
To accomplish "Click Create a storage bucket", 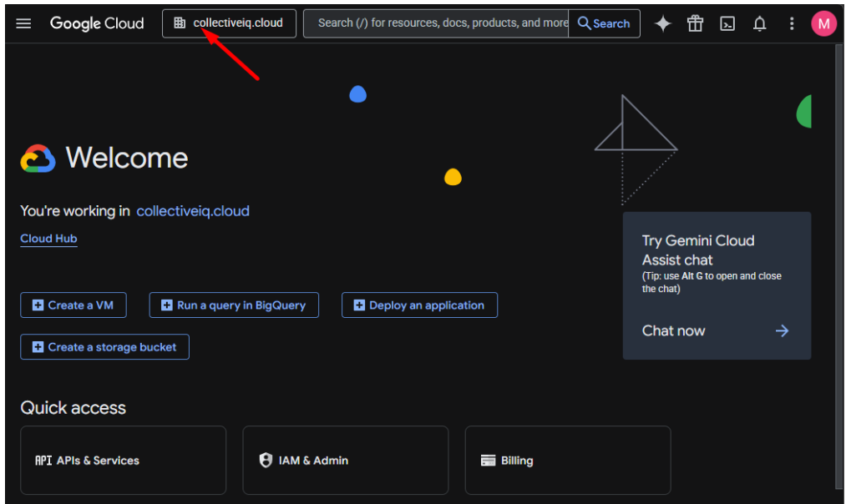I will pos(104,346).
